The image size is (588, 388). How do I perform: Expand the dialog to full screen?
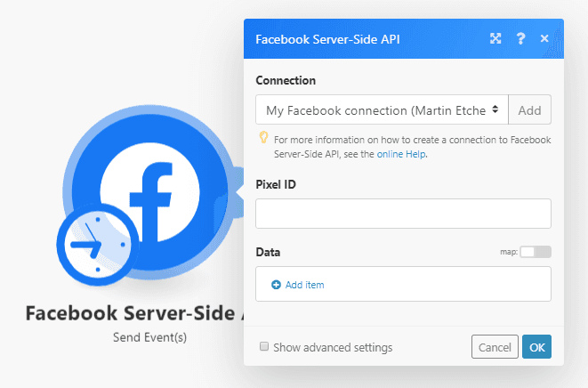point(495,39)
